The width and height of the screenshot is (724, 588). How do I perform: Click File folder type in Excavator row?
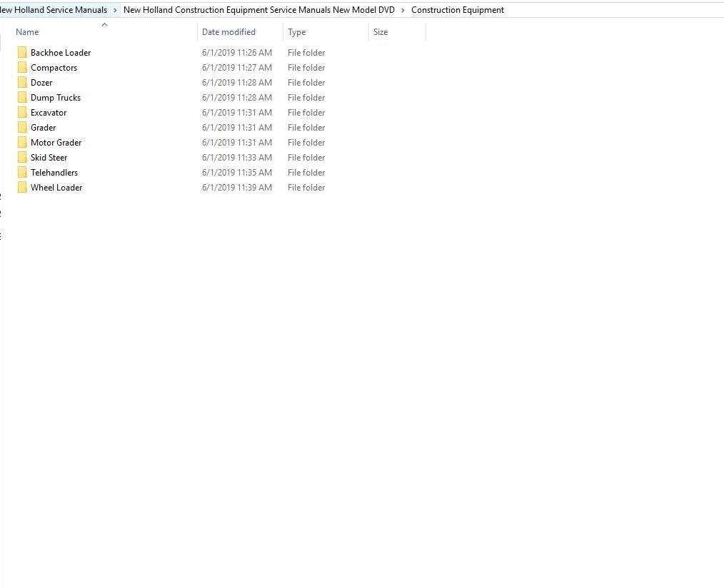(x=306, y=113)
